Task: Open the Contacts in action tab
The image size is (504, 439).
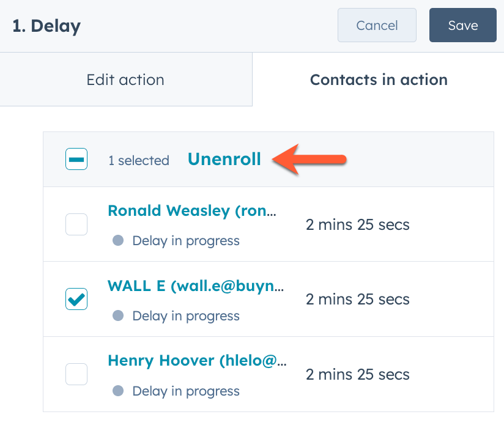Action: click(379, 79)
